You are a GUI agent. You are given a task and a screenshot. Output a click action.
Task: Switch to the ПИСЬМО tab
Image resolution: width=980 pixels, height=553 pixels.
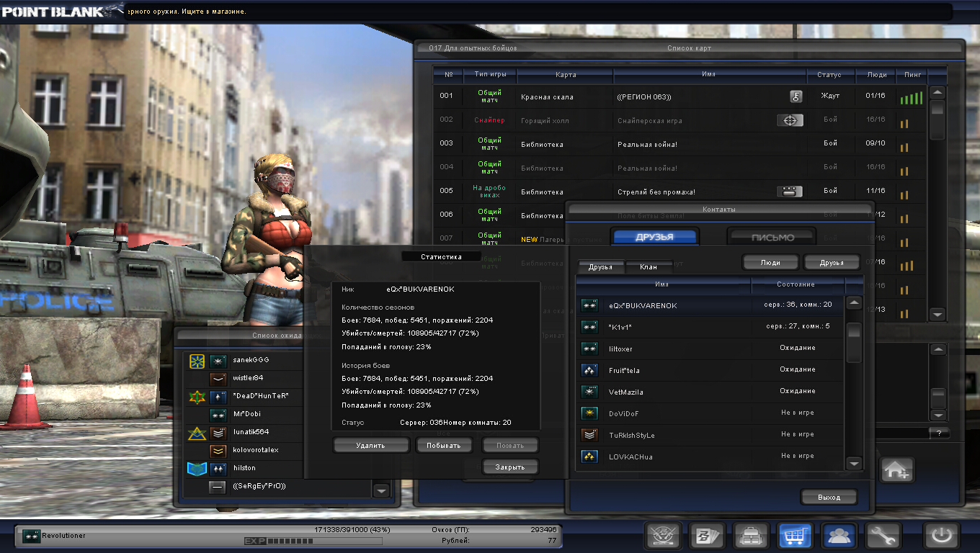coord(772,237)
